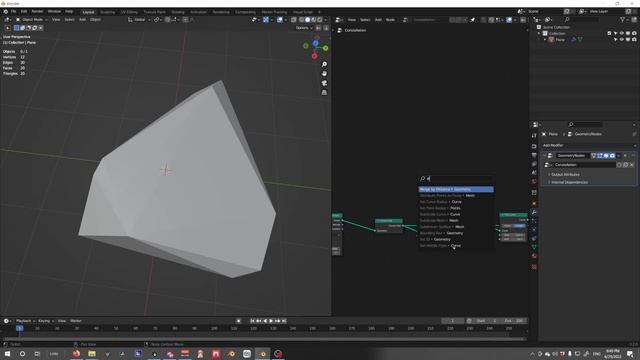The height and width of the screenshot is (360, 640).
Task: Open Add Modifier dropdown
Action: (x=589, y=145)
